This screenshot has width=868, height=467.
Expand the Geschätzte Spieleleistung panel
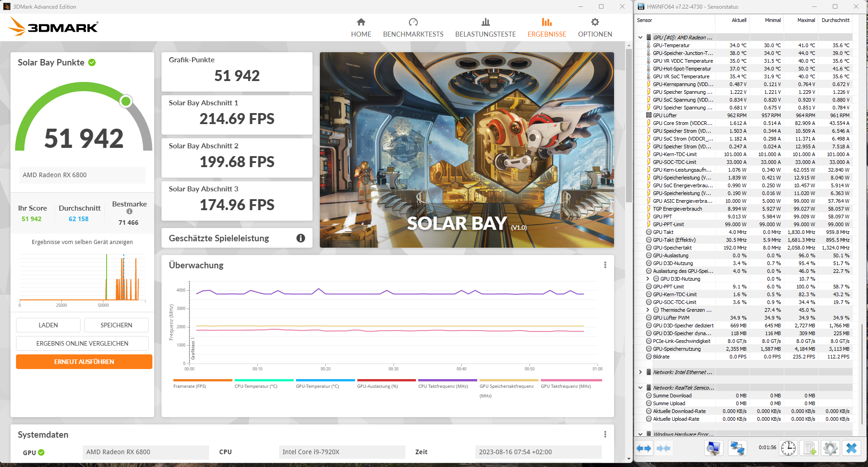click(237, 238)
